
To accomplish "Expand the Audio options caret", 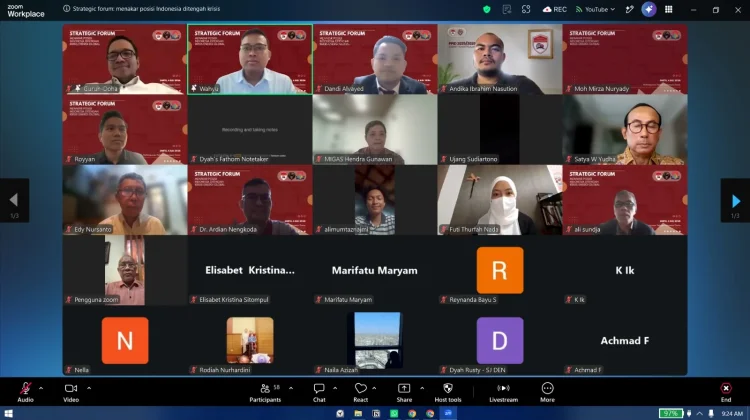I will (x=41, y=388).
